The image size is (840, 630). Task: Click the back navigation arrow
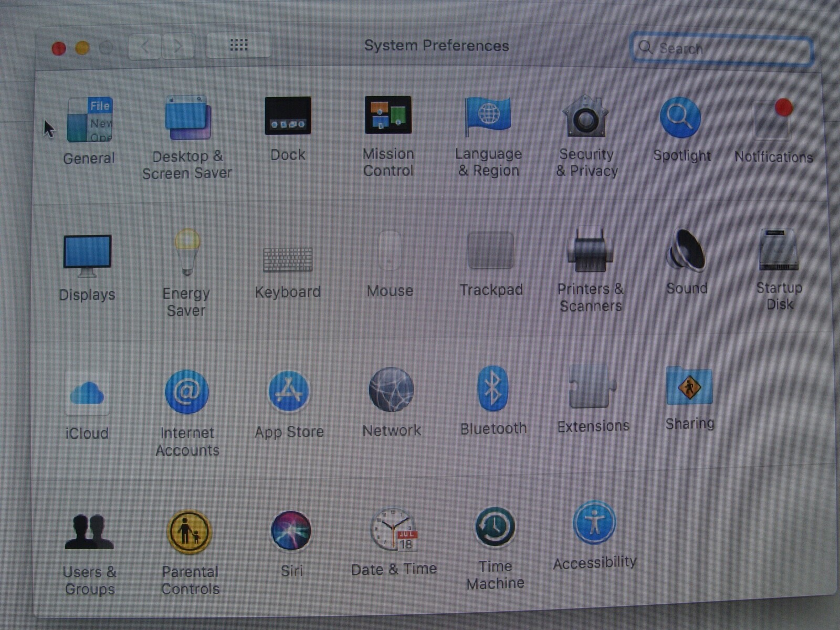(145, 47)
